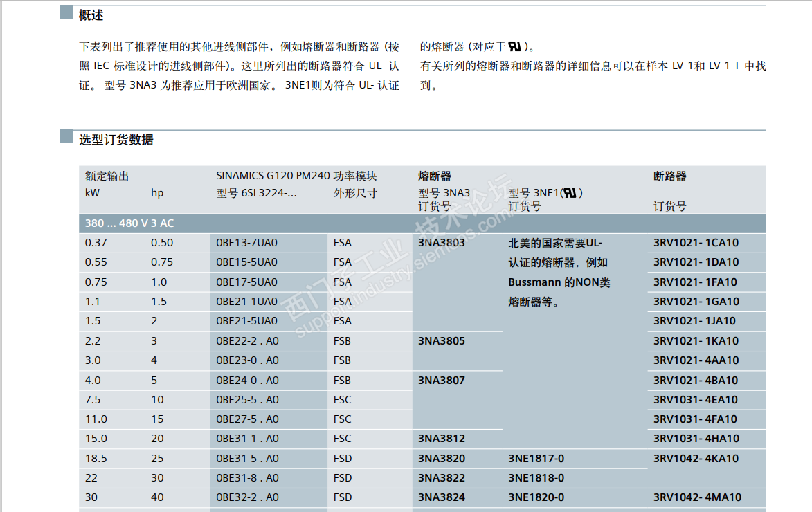The height and width of the screenshot is (512, 812).
Task: Click the 额定输出 column header
Action: click(107, 176)
